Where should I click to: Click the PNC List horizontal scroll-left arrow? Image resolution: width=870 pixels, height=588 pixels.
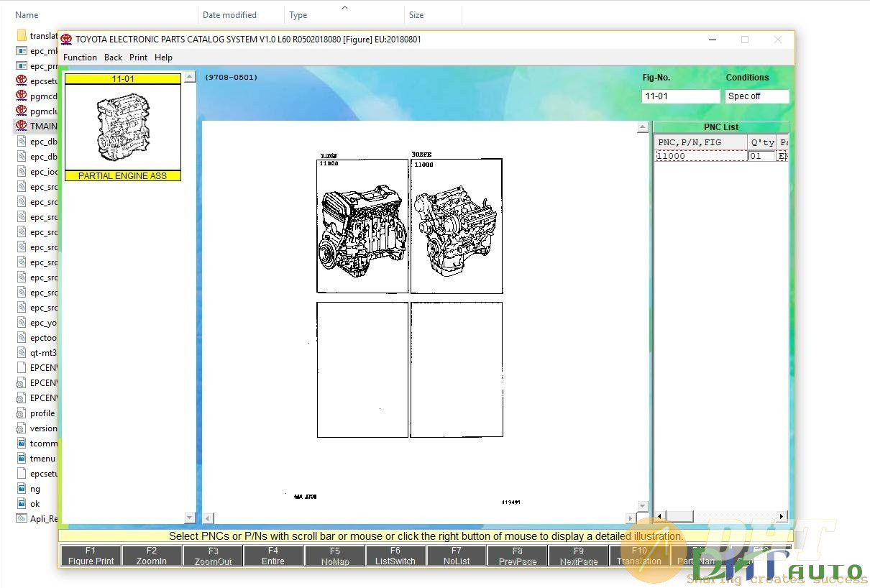click(x=660, y=517)
